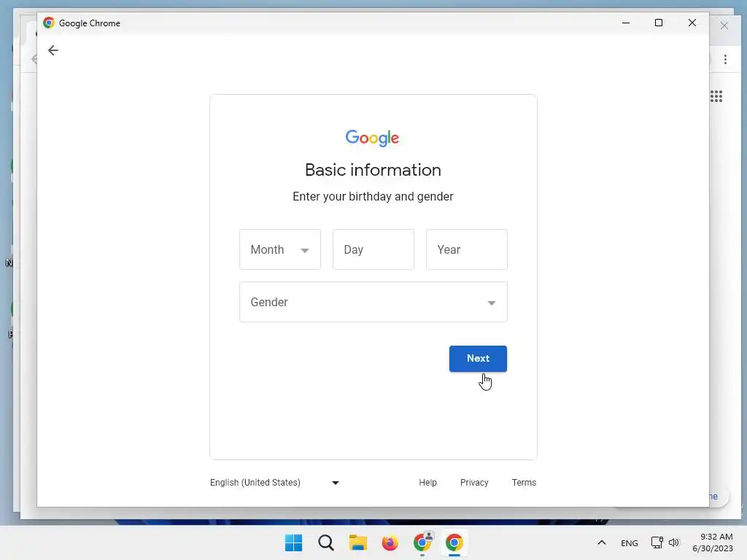Open the Privacy link
The image size is (747, 560).
474,483
